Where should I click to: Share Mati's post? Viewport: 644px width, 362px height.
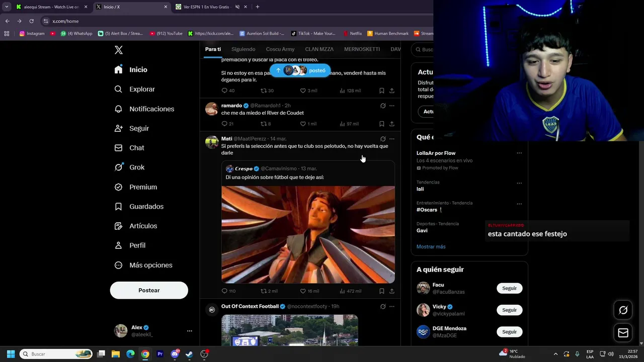391,291
